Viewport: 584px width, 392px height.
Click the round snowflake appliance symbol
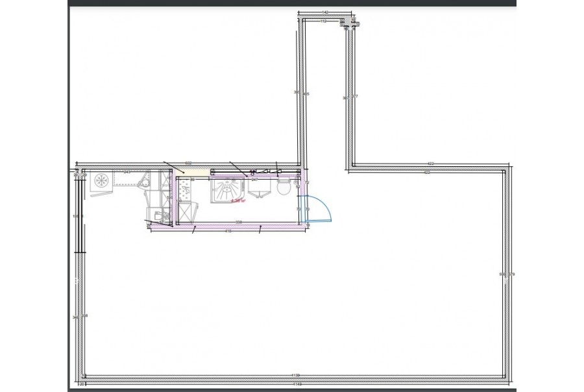[102, 180]
